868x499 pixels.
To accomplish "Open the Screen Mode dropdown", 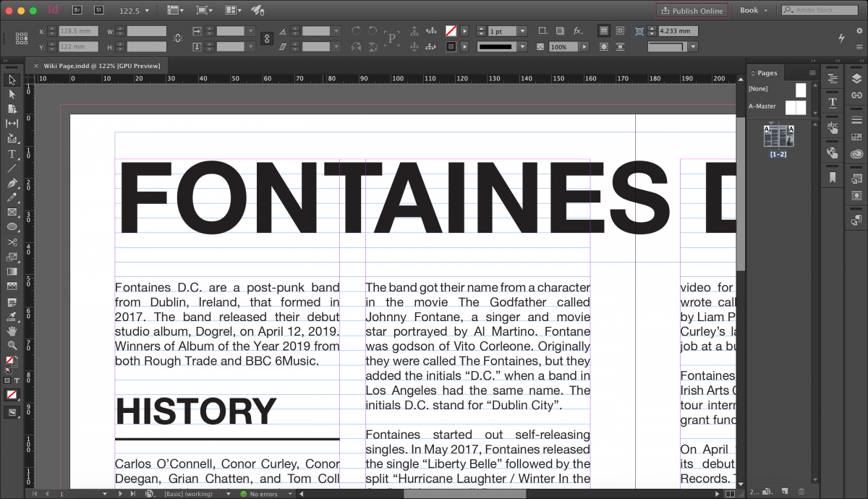I will coord(204,10).
